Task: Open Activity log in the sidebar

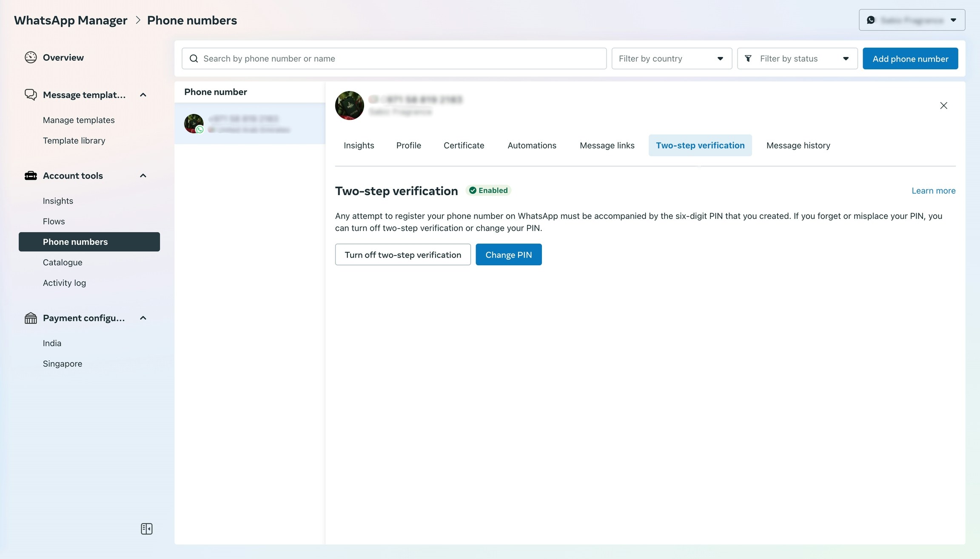Action: [x=64, y=283]
